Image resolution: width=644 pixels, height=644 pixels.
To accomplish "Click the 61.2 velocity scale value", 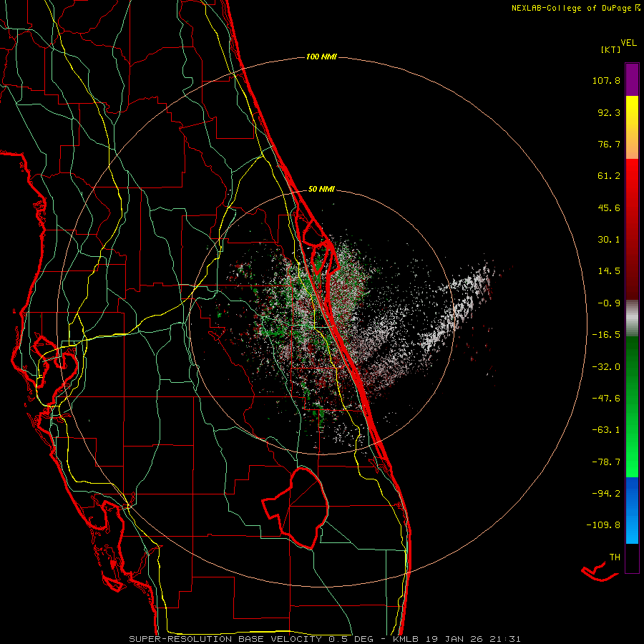I will click(609, 176).
